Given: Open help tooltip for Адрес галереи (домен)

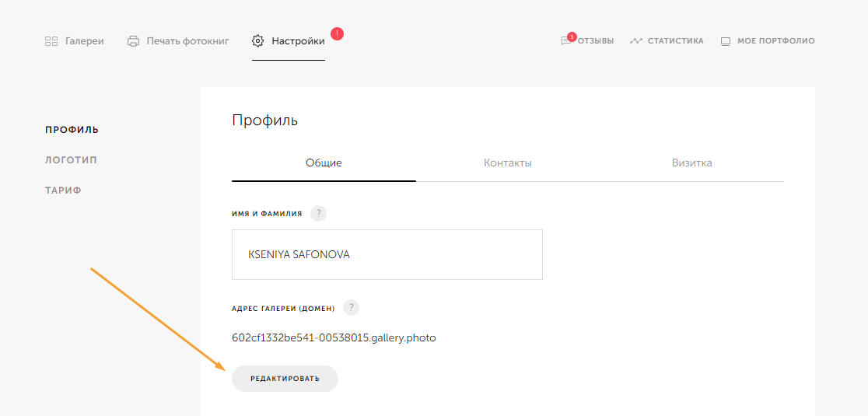Looking at the screenshot, I should pyautogui.click(x=351, y=307).
